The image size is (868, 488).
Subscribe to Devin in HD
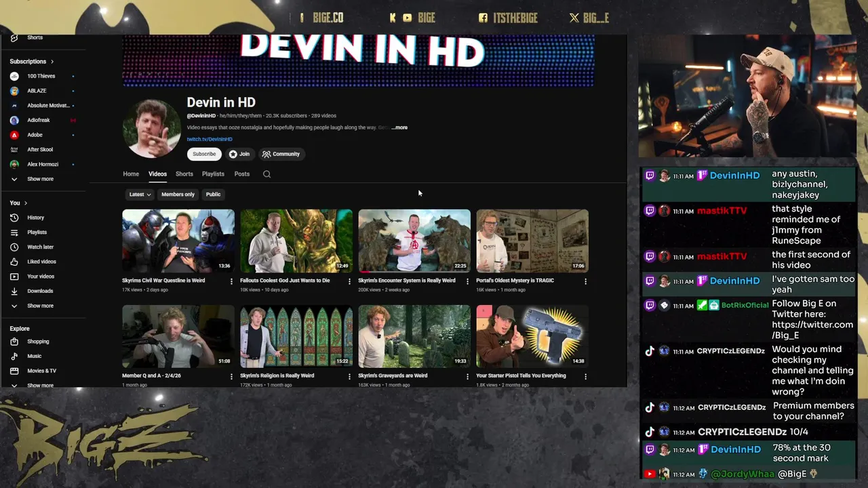pyautogui.click(x=204, y=154)
